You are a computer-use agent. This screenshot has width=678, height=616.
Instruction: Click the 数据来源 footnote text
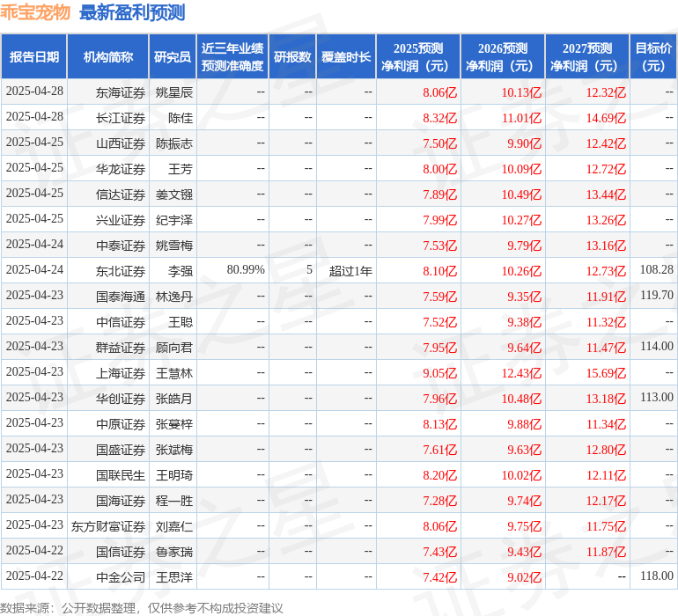(142, 608)
